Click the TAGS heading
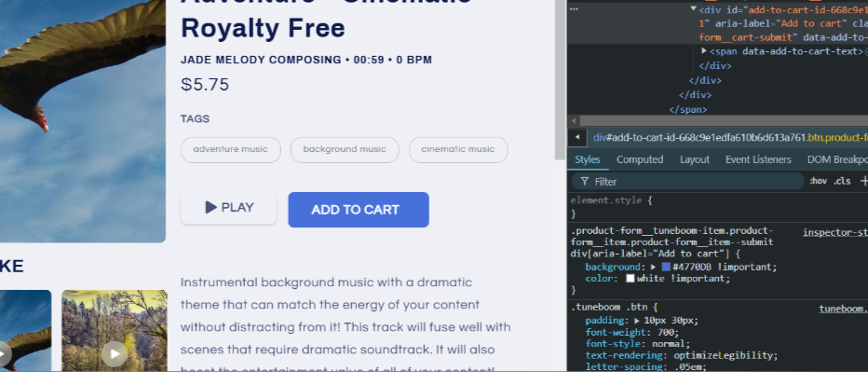 pos(195,118)
